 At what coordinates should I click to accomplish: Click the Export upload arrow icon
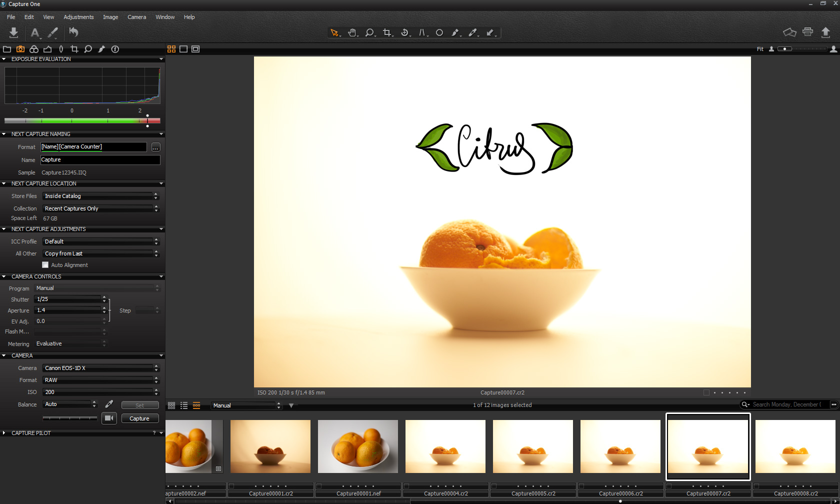point(825,32)
